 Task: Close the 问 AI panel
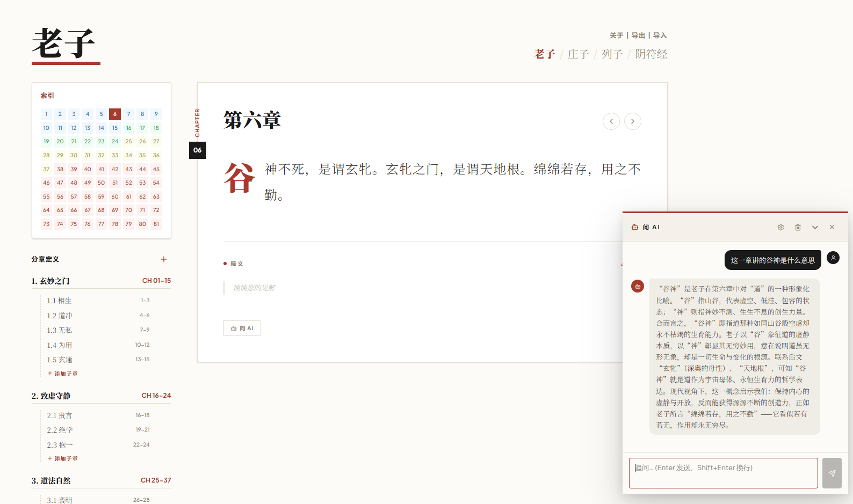point(832,228)
